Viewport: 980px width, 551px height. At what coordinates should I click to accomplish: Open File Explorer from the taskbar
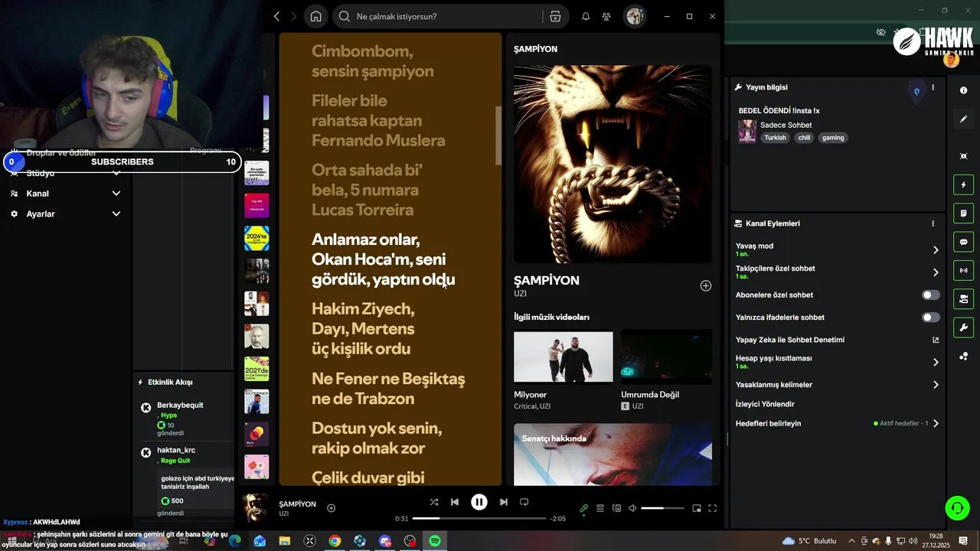(285, 541)
